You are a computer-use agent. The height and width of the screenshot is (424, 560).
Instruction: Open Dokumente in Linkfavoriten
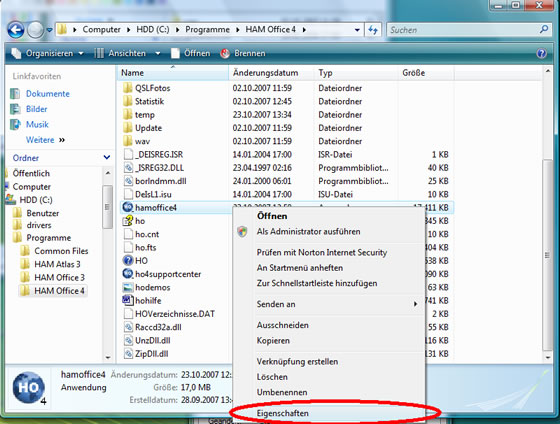[48, 94]
